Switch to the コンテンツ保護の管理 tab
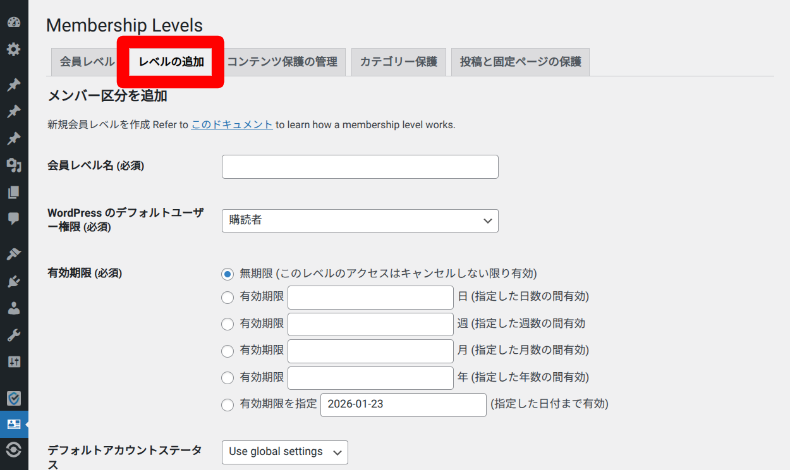The width and height of the screenshot is (790, 470). click(x=282, y=62)
